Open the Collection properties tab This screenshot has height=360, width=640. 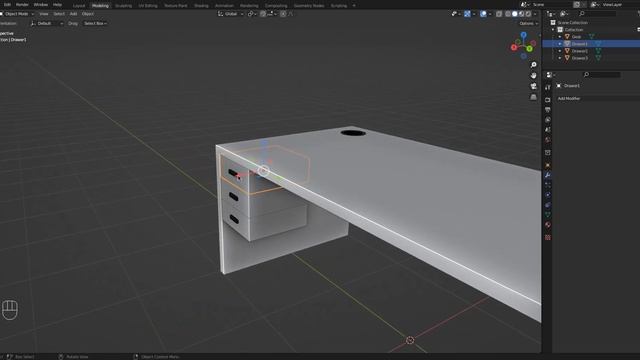pyautogui.click(x=548, y=153)
